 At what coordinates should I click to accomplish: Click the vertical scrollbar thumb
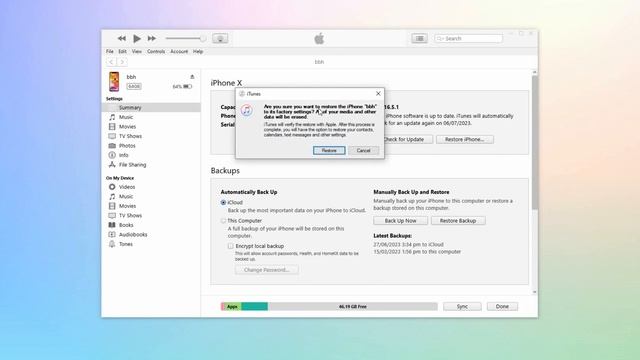tap(535, 143)
